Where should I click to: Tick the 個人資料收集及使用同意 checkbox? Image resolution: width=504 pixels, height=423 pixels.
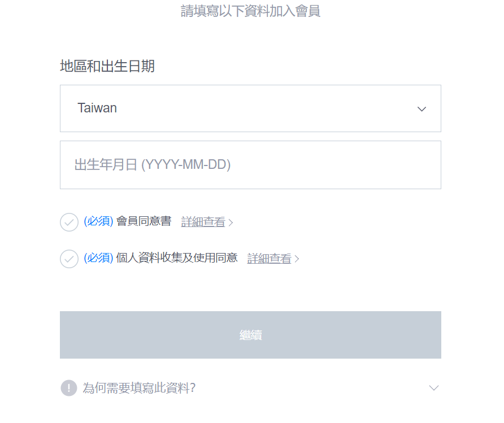pyautogui.click(x=69, y=259)
